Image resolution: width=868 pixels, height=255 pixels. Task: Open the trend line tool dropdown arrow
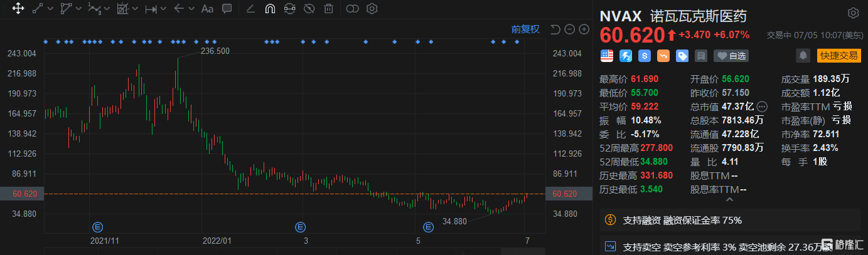click(x=50, y=9)
